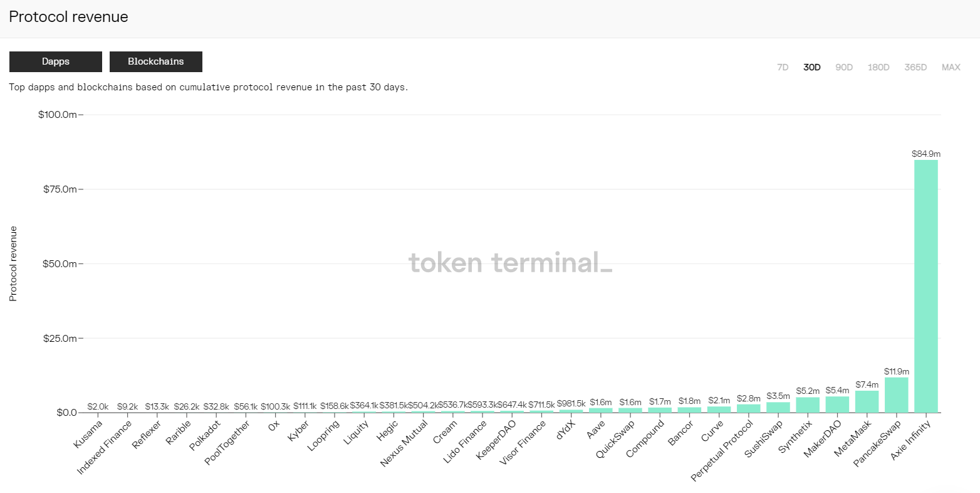Image resolution: width=980 pixels, height=493 pixels.
Task: Click the Cream axis label
Action: click(446, 432)
